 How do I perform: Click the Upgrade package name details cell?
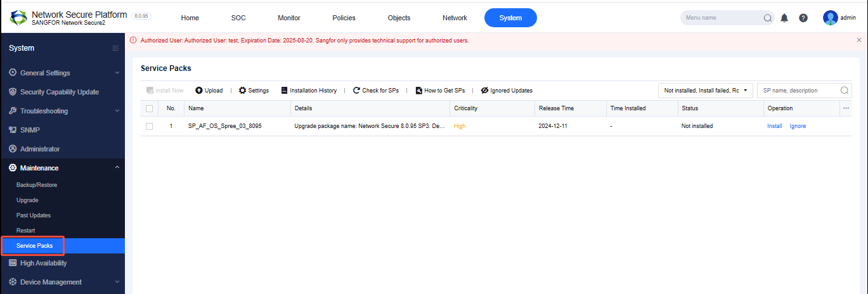pos(370,126)
